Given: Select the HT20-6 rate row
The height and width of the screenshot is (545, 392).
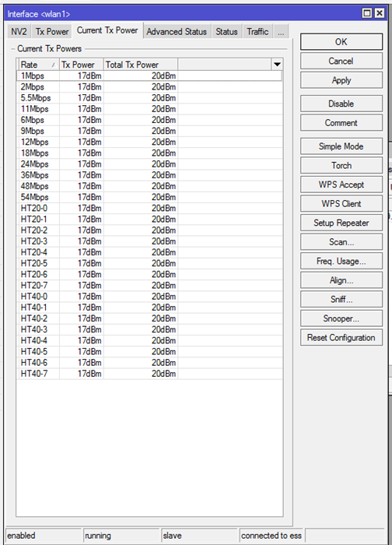Looking at the screenshot, I should pos(149,275).
